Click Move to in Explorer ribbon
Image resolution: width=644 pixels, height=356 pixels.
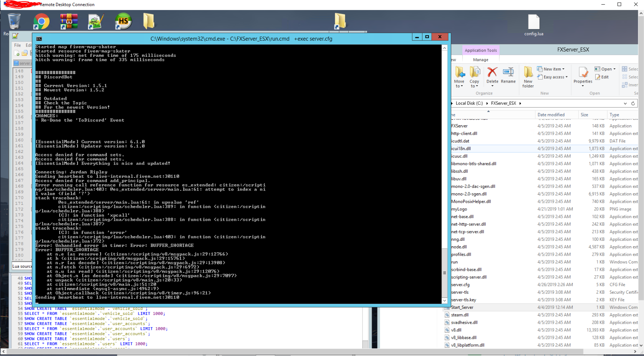click(459, 77)
